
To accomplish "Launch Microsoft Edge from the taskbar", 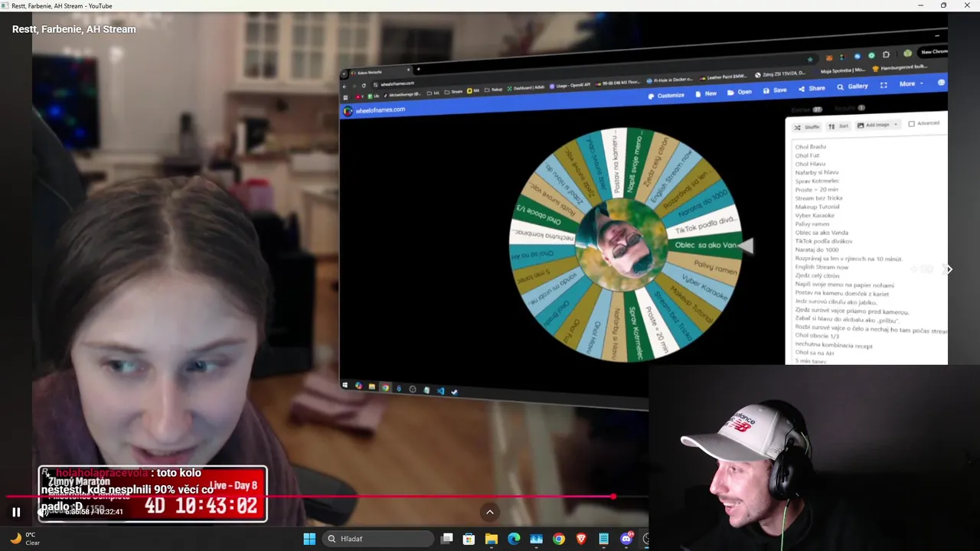I will pos(514,539).
